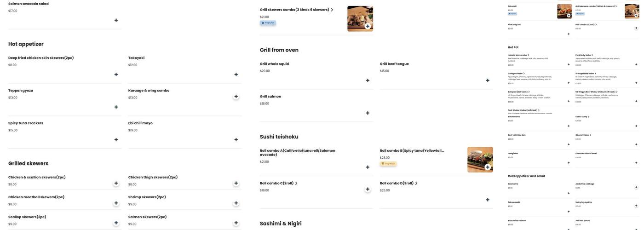Select Popular badge under Grill skewers combo
The height and width of the screenshot is (230, 644).
click(x=268, y=23)
